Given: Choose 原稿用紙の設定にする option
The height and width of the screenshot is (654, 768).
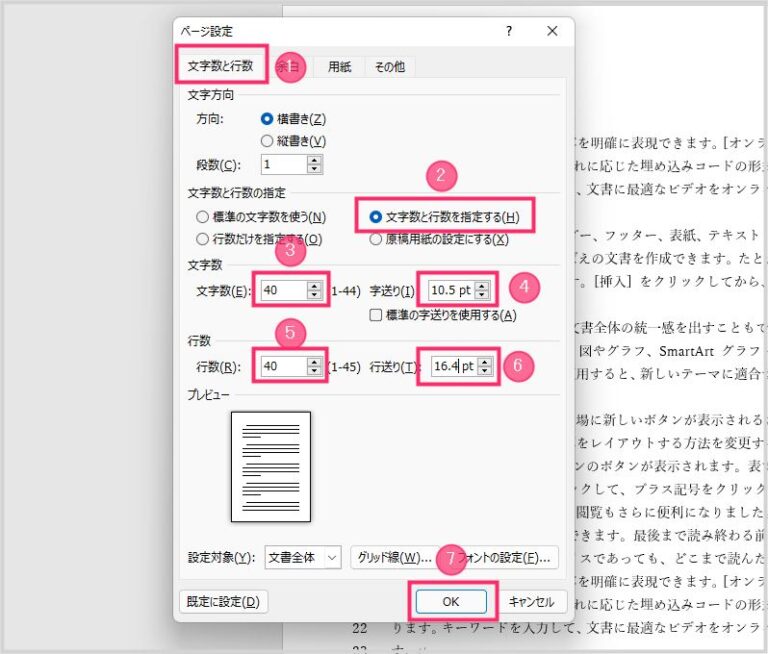Looking at the screenshot, I should click(x=439, y=239).
